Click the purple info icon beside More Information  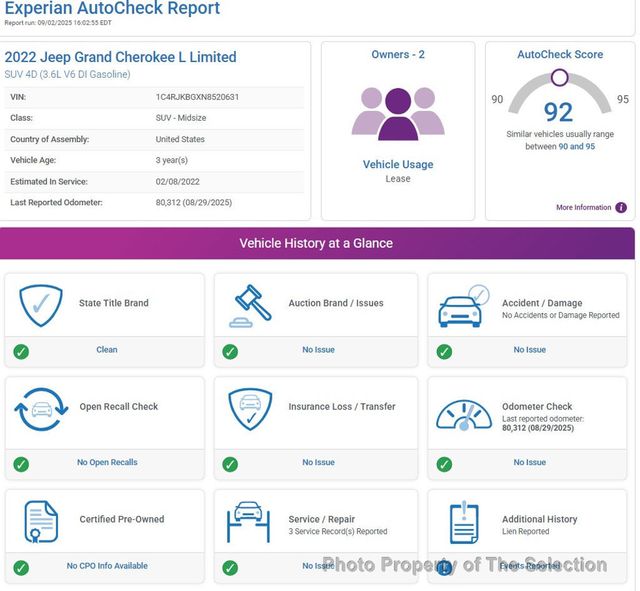pos(621,208)
